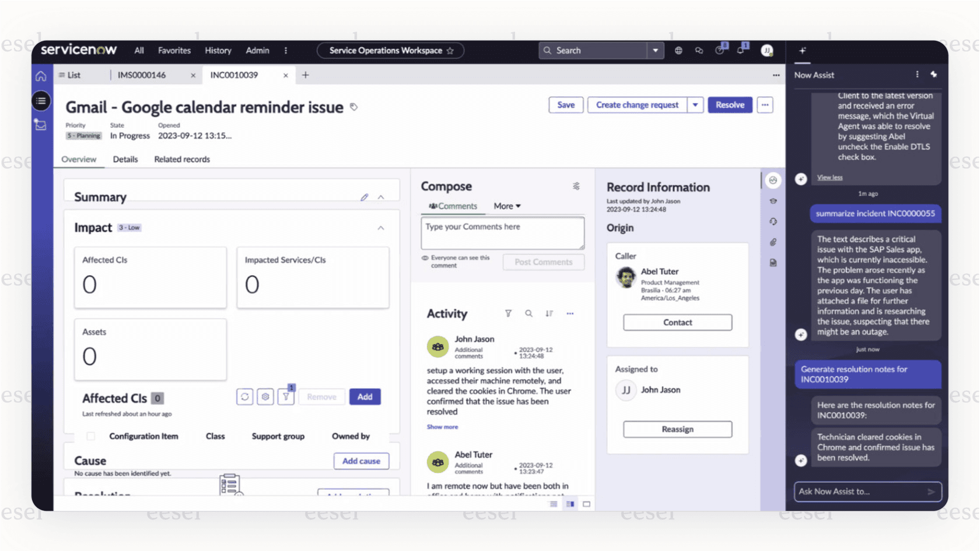This screenshot has width=980, height=551.
Task: Expand the More dropdown in Compose
Action: [506, 206]
